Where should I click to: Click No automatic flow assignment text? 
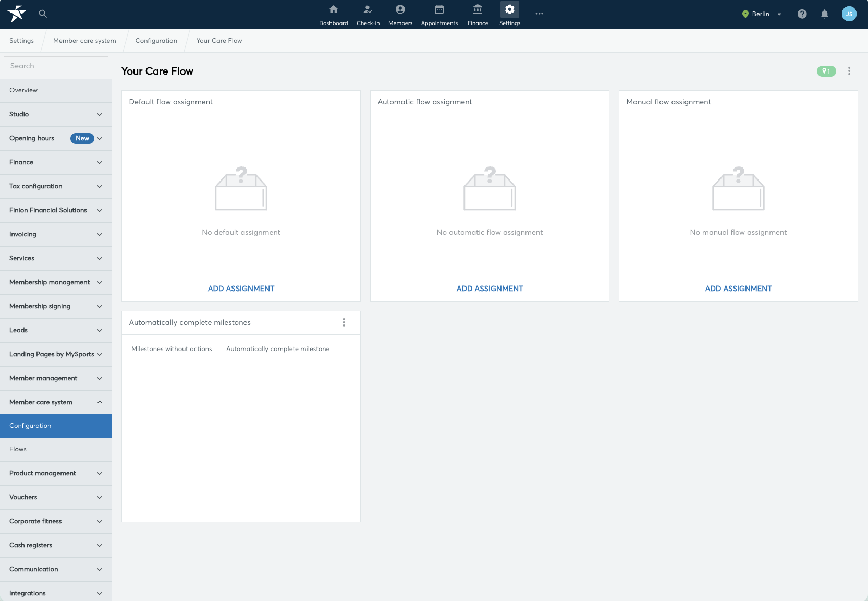pyautogui.click(x=490, y=232)
